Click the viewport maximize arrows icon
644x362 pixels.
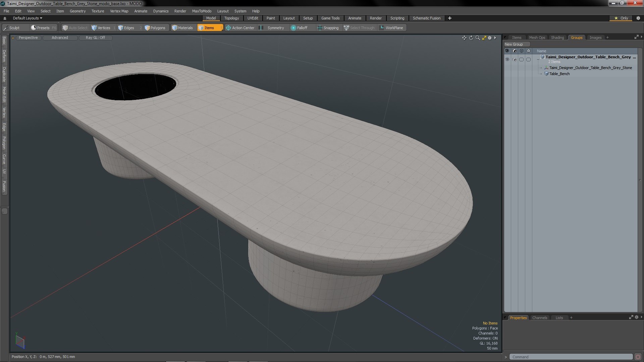tap(484, 38)
